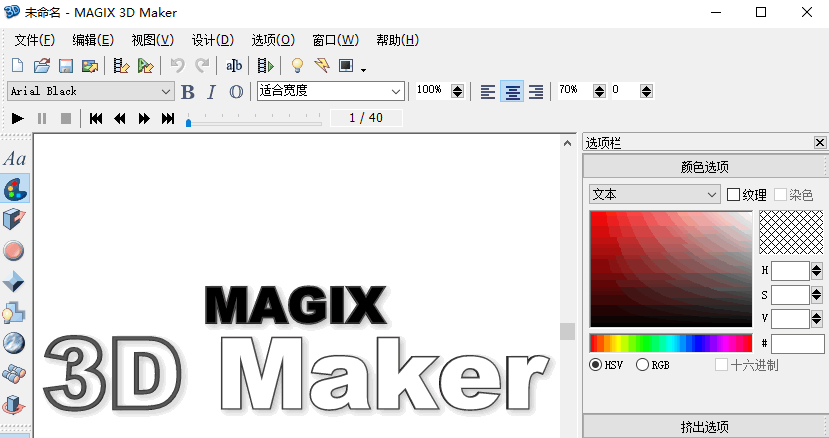Expand the 挤出选项 extrusion options section

704,426
